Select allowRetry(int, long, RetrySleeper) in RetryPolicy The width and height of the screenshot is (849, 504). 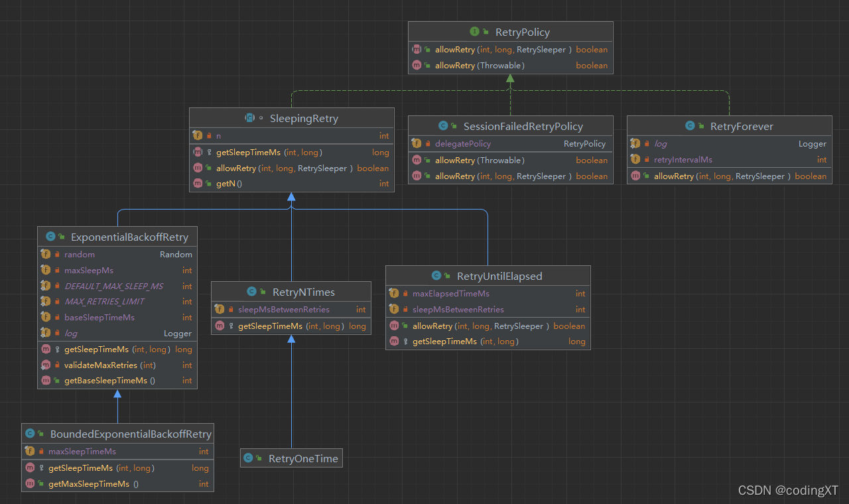coord(503,49)
